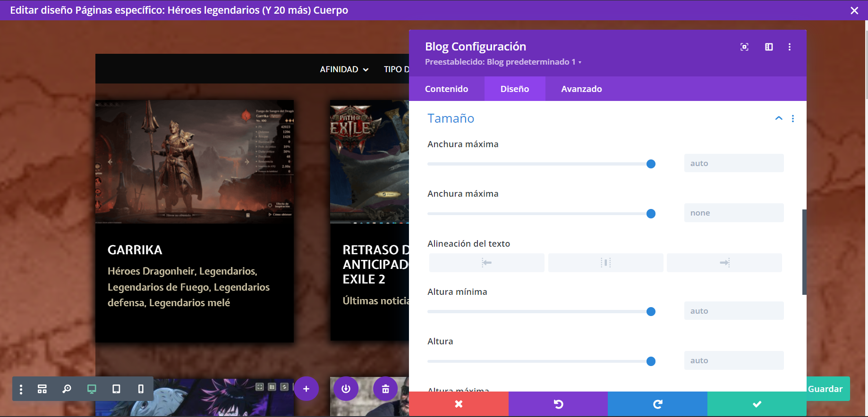Clear layout with trash button
The height and width of the screenshot is (417, 868).
pyautogui.click(x=385, y=389)
